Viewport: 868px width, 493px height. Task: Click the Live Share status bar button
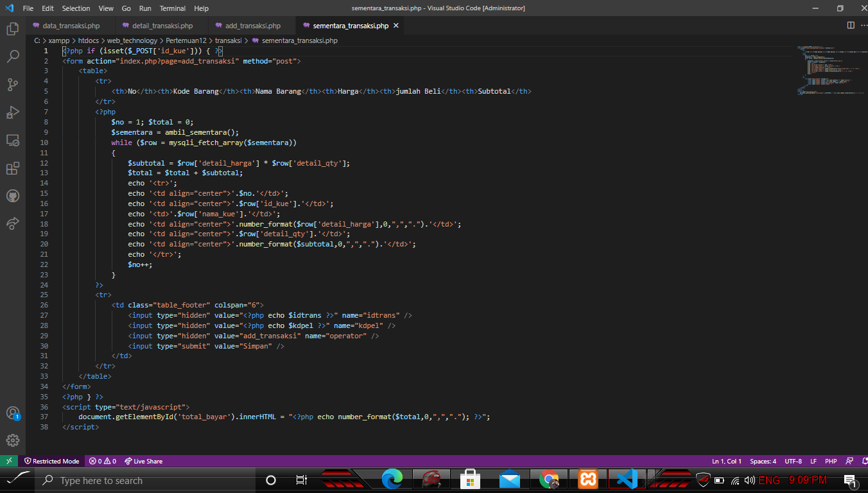143,461
